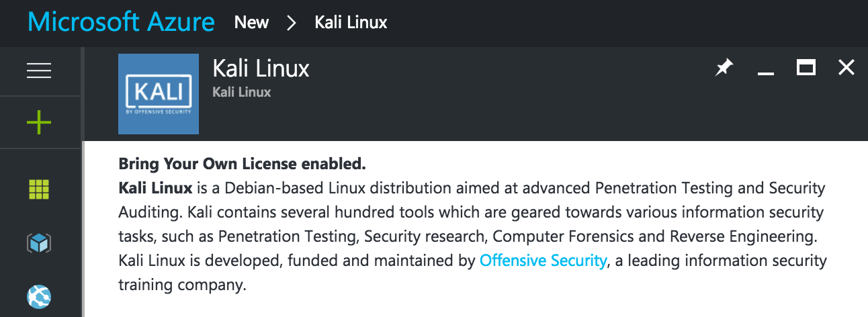Click the breadcrumb chevron separator

[292, 23]
